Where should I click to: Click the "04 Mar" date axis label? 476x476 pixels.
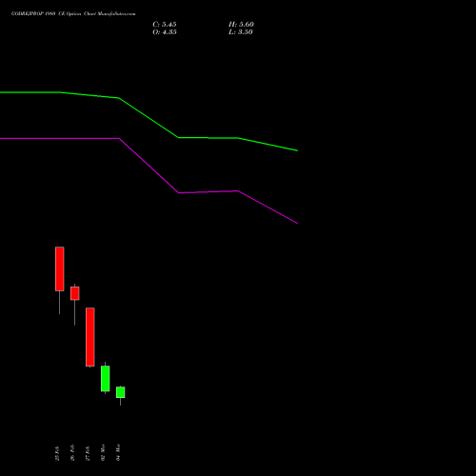[x=118, y=452]
